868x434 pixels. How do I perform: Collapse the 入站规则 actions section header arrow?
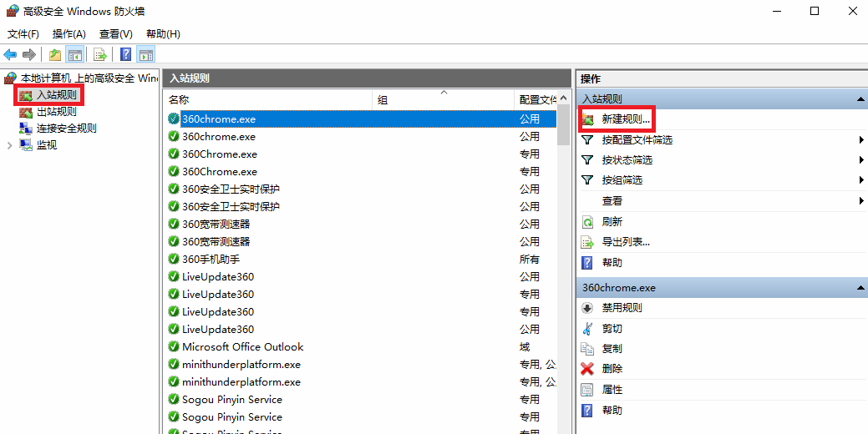860,99
